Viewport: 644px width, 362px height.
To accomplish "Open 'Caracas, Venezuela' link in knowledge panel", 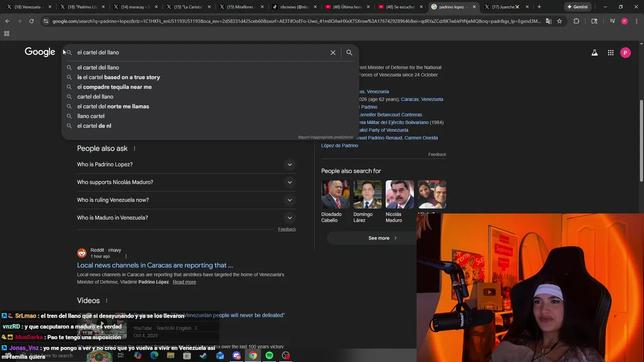I will 422,100.
